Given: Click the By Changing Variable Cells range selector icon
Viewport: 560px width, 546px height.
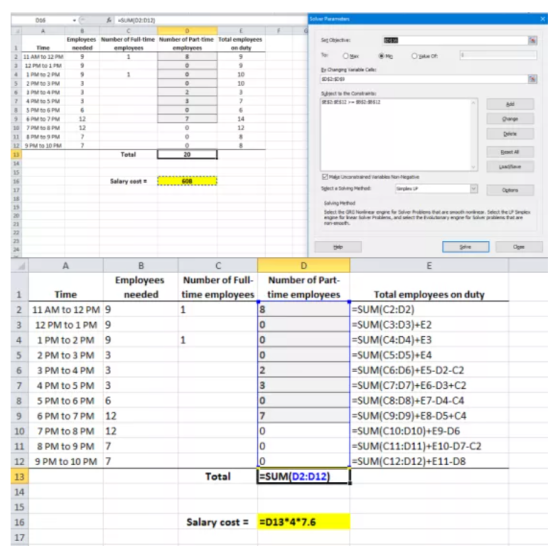Looking at the screenshot, I should click(532, 79).
